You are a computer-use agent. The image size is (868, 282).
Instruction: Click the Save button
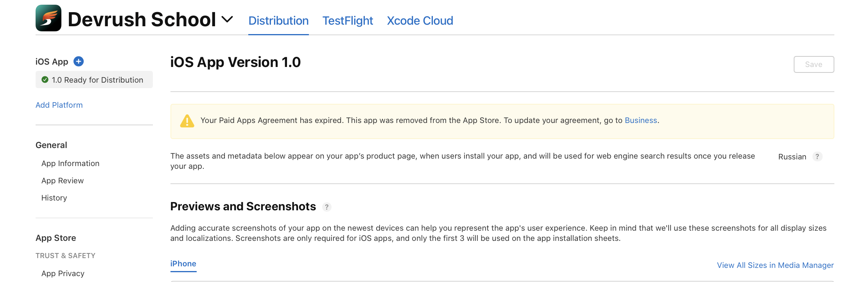pos(814,64)
